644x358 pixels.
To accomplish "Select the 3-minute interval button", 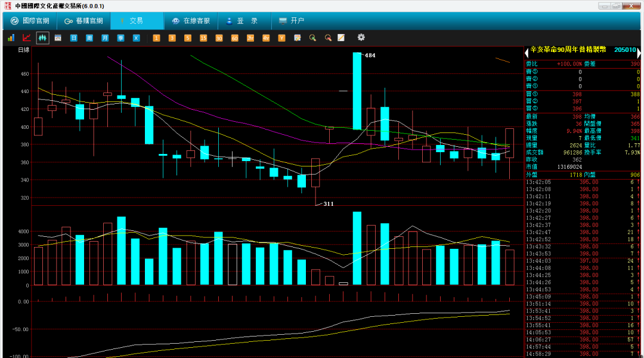I will click(x=172, y=38).
